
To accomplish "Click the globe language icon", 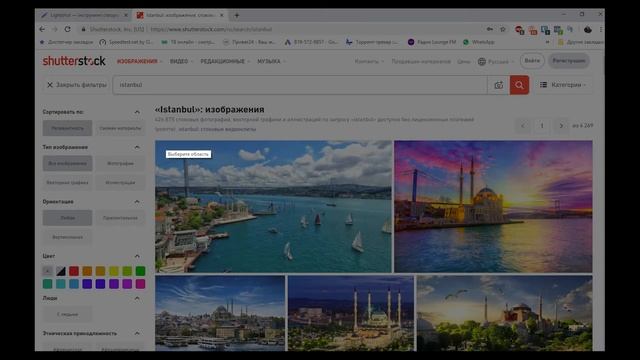I will pos(482,62).
